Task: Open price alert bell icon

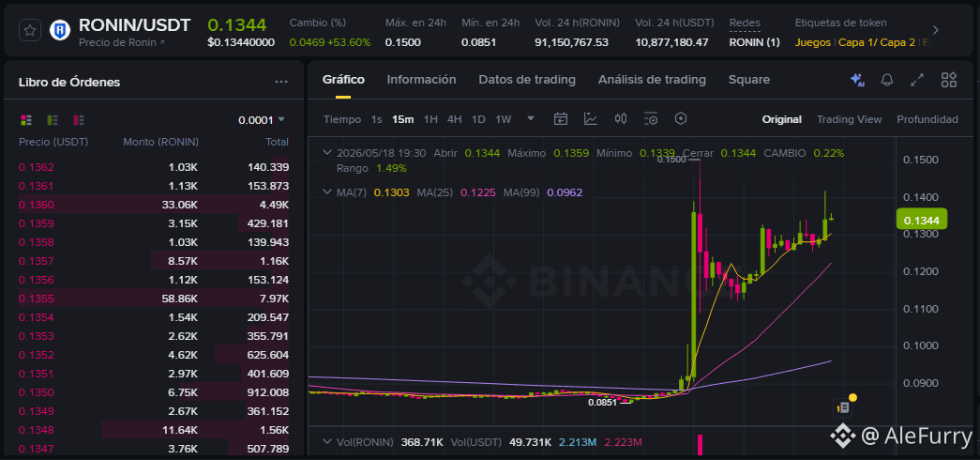Action: [x=887, y=80]
